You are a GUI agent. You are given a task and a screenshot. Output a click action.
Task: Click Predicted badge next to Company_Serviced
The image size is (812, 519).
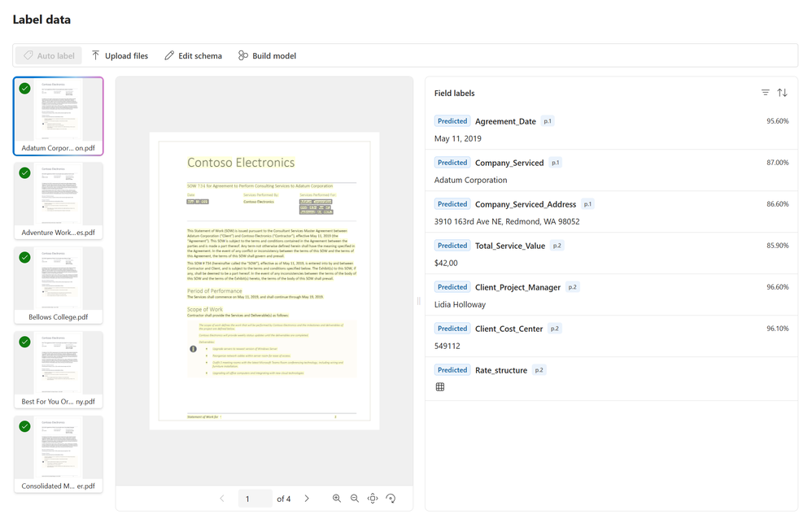pyautogui.click(x=452, y=162)
